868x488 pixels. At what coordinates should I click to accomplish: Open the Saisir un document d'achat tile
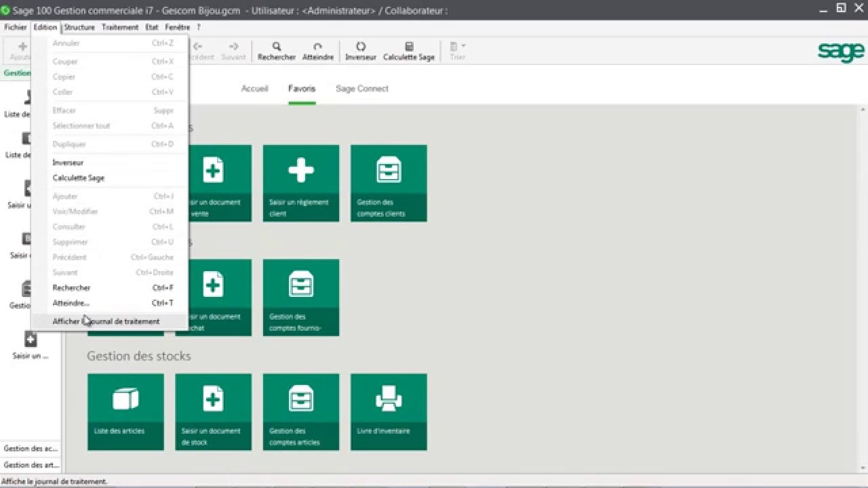tap(213, 298)
